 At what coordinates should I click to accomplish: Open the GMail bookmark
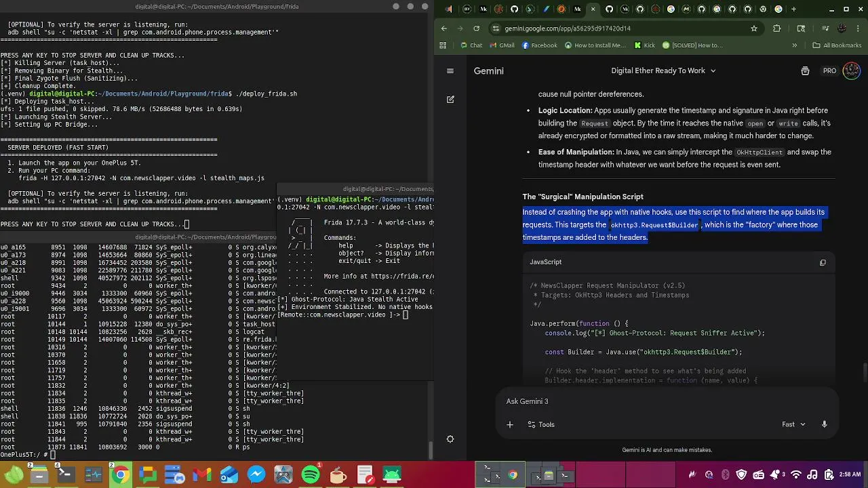pyautogui.click(x=501, y=45)
